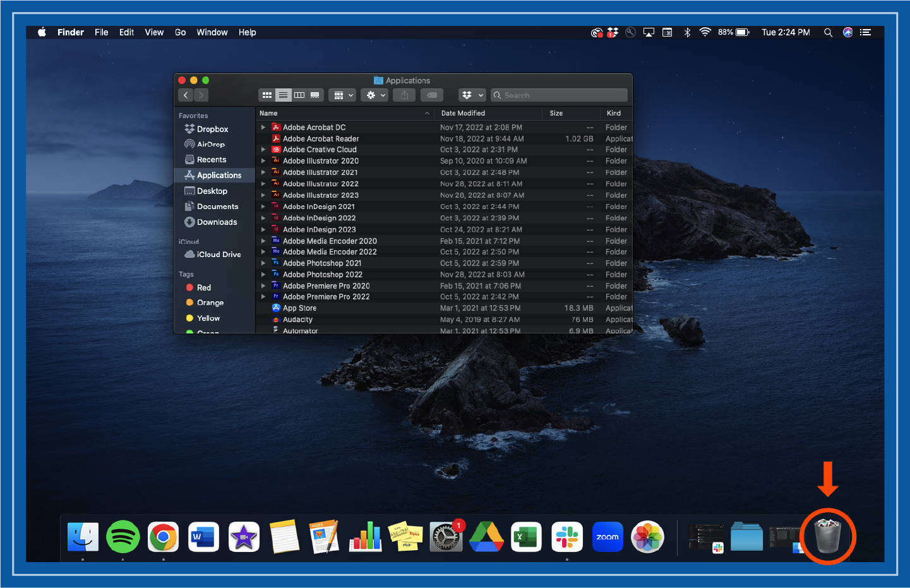Open the Action gear dropdown
This screenshot has width=910, height=588.
click(375, 95)
